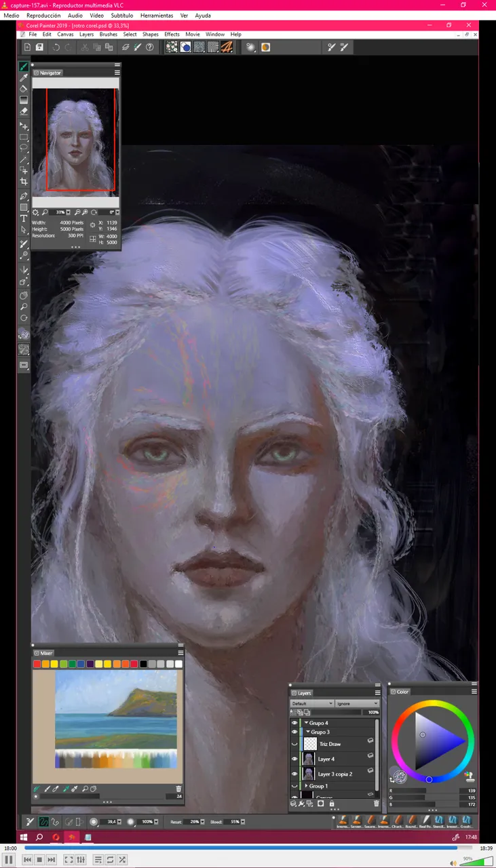This screenshot has height=868, width=496.
Task: Select the Rectangular Selection tool
Action: 24,137
